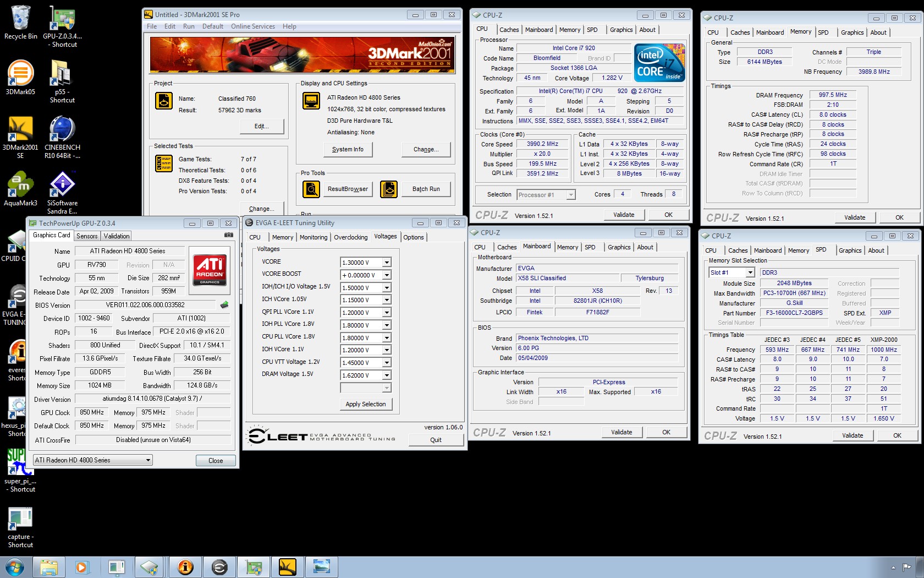Switch to the Monitoring tab in E-LEET
The height and width of the screenshot is (578, 924).
[x=313, y=237]
